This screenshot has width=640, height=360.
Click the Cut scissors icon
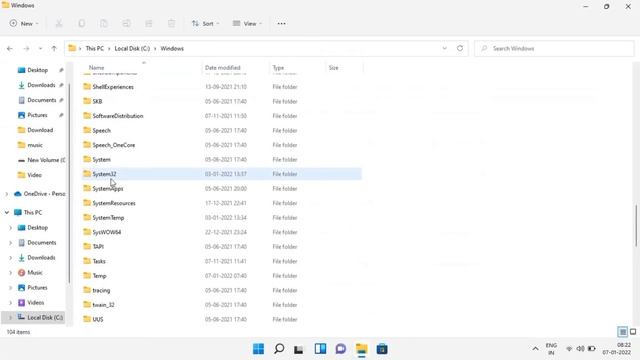(x=59, y=24)
